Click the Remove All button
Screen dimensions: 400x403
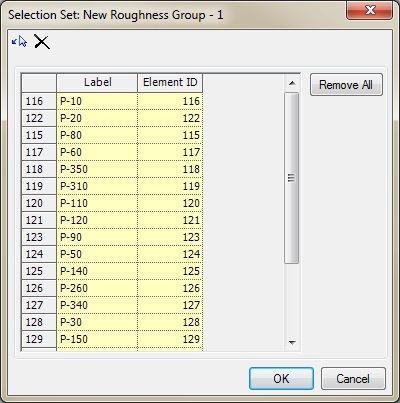point(346,85)
